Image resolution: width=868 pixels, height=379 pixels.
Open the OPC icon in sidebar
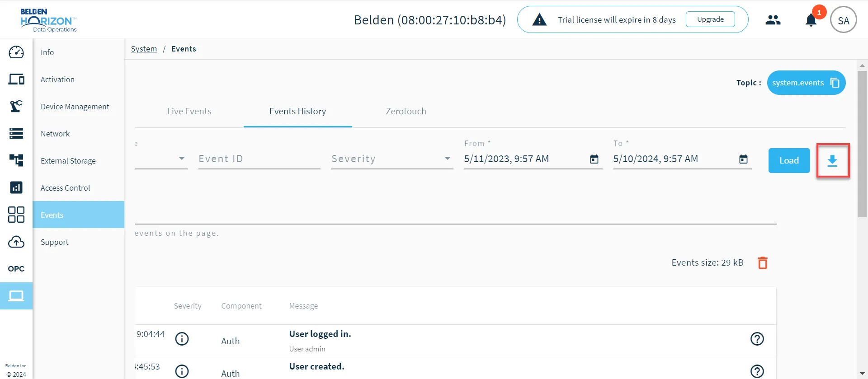coord(16,269)
